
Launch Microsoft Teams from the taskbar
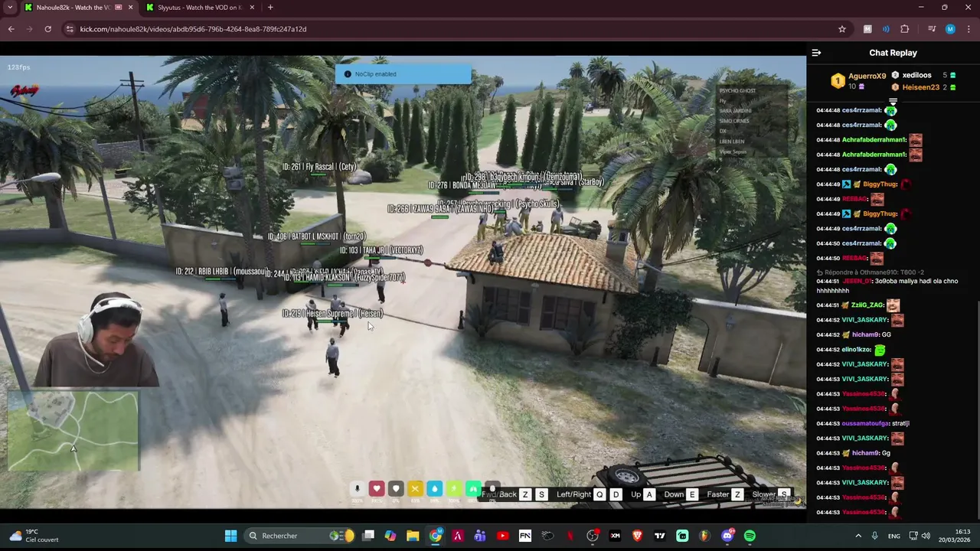point(480,536)
